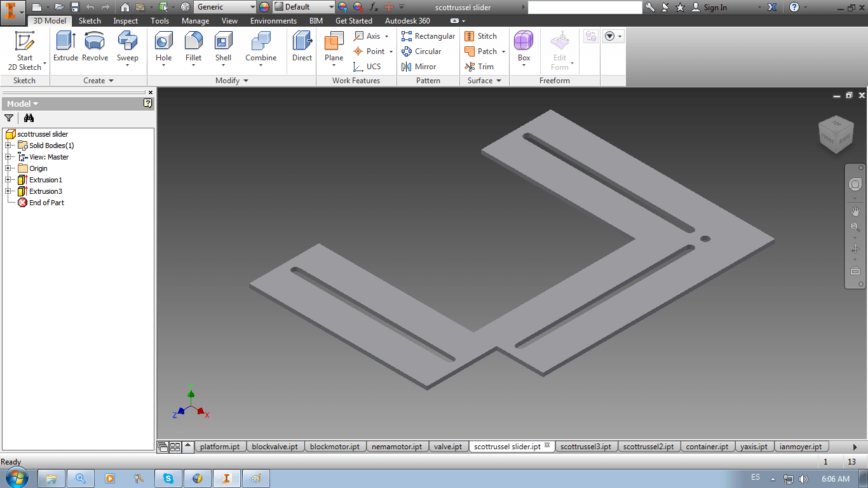Select End of Part in browser
868x488 pixels.
point(46,203)
